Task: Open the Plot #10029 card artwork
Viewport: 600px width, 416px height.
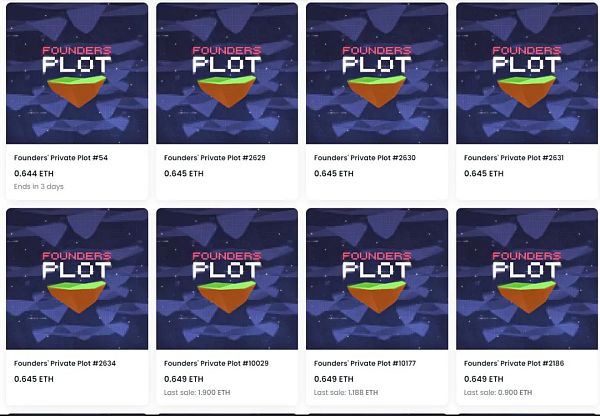Action: point(226,279)
